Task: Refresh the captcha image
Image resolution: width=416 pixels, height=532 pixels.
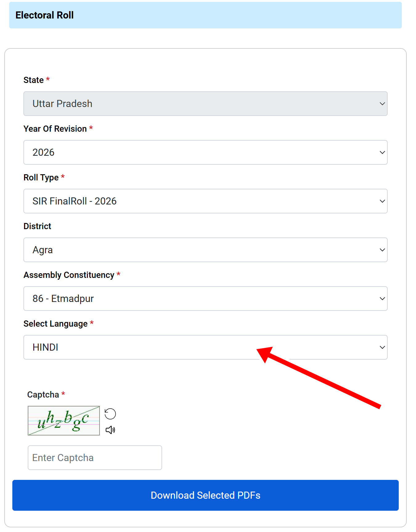Action: (110, 414)
